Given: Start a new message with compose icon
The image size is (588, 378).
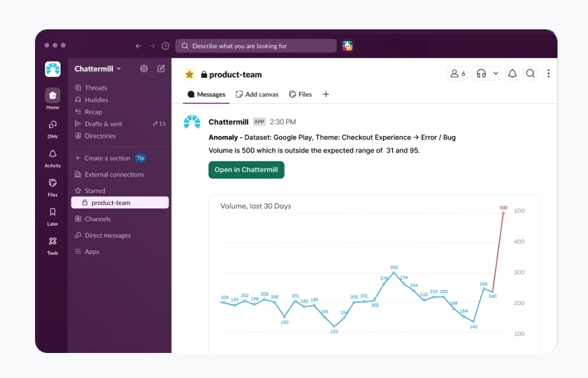Looking at the screenshot, I should [x=161, y=68].
